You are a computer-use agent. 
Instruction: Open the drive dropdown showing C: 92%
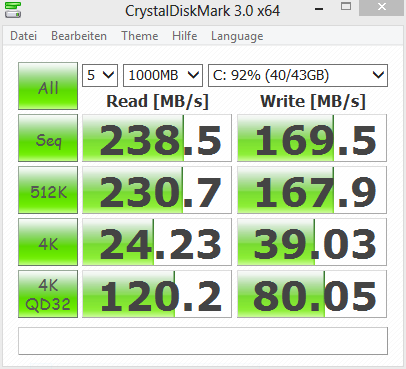[298, 75]
